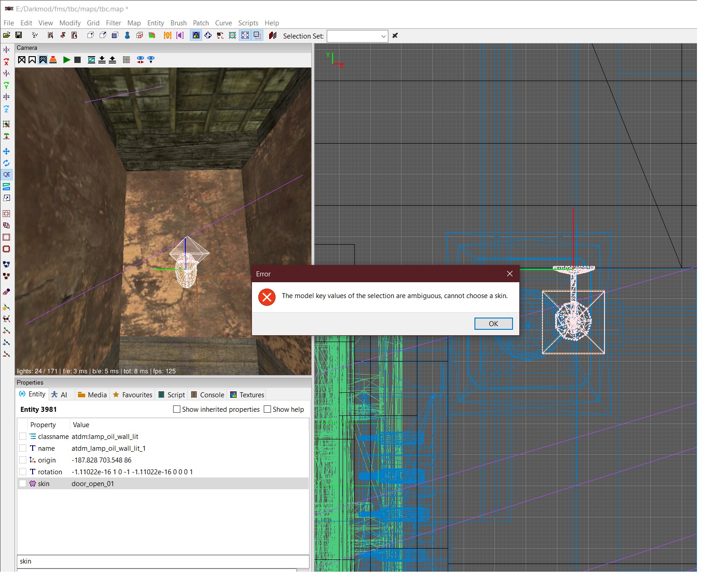Select the green Rotate Y-axis icon

[x=6, y=85]
